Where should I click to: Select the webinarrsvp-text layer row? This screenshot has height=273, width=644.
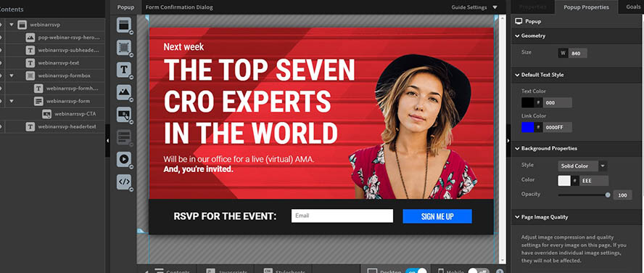coord(52,63)
